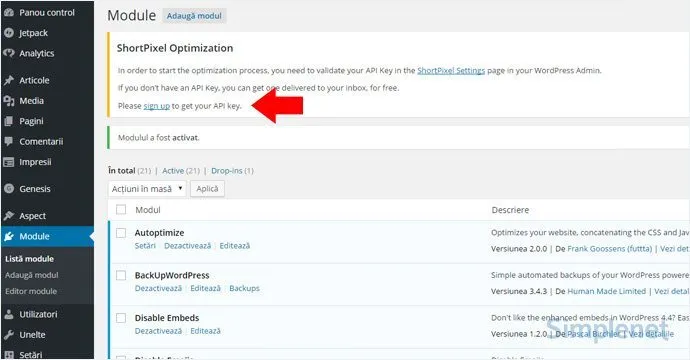This screenshot has width=690, height=360.
Task: Select Editor module submenu entry
Action: 31,291
